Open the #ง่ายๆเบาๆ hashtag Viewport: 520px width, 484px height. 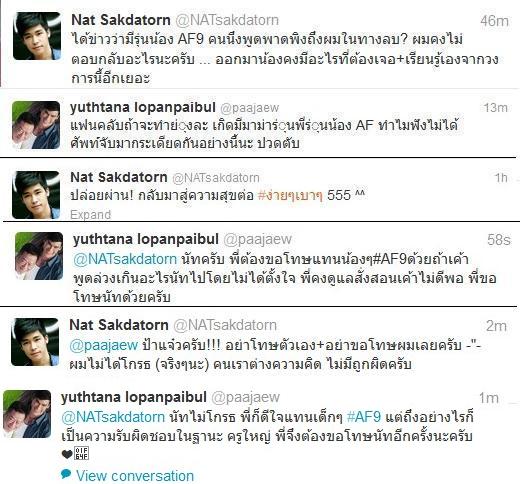click(x=290, y=195)
